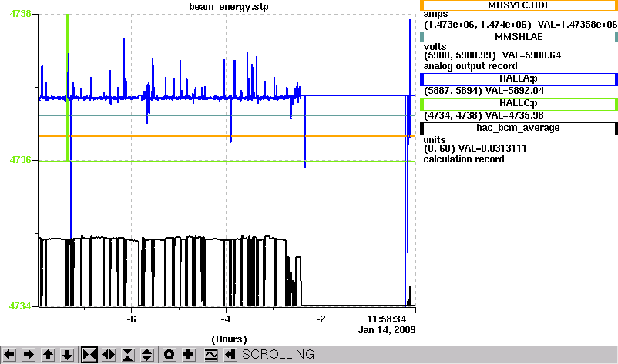Click the VAL=1.47358e+06 reading

coord(577,25)
